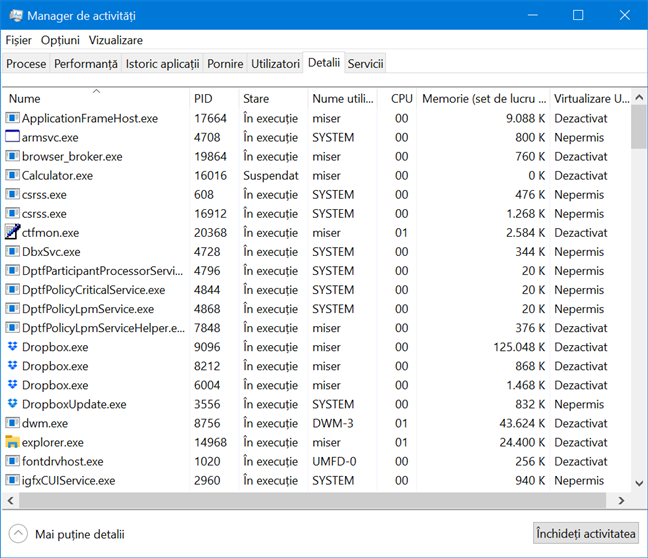The height and width of the screenshot is (558, 648).
Task: Select the armsvc.exe process name
Action: pos(50,137)
